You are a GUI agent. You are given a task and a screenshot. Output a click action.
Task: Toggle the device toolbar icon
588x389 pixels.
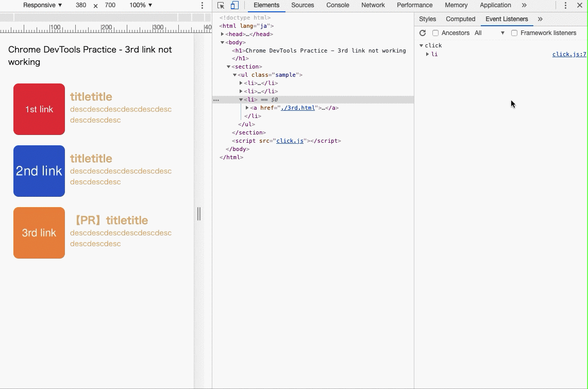tap(234, 5)
